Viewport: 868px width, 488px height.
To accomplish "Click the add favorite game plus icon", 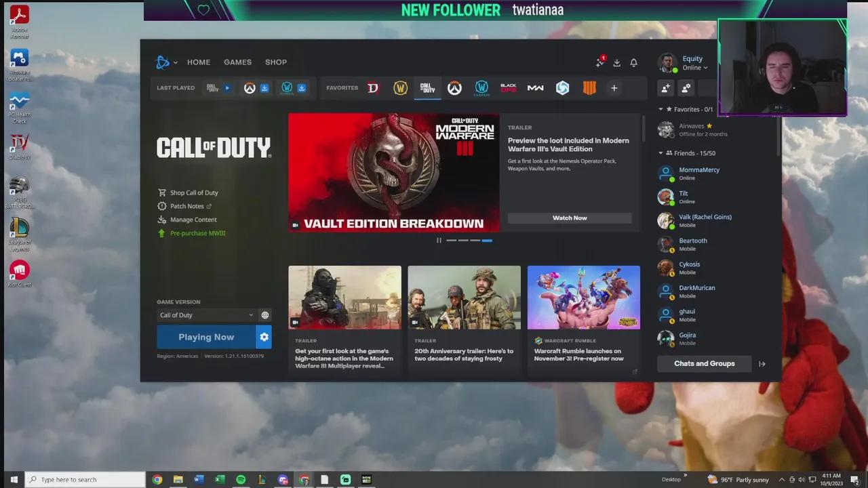I will [x=614, y=88].
